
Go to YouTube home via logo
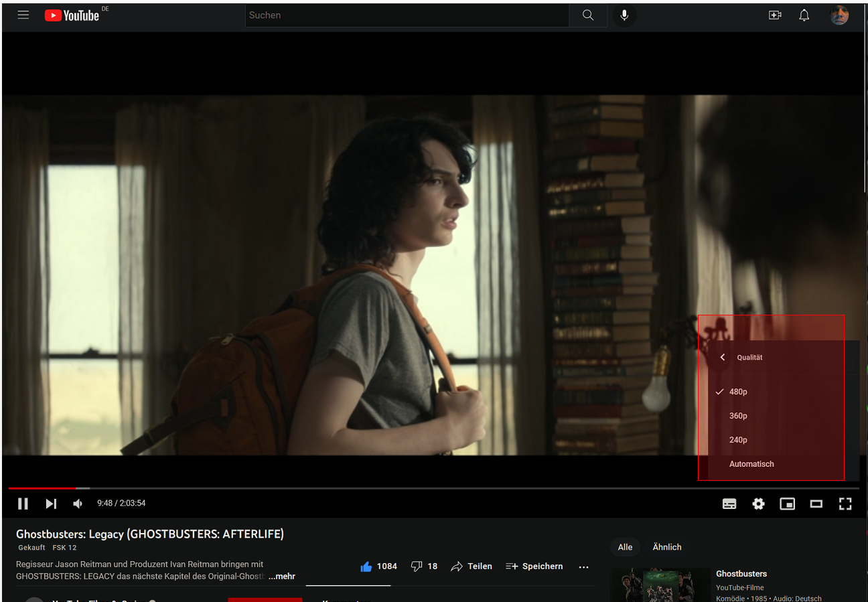point(72,15)
